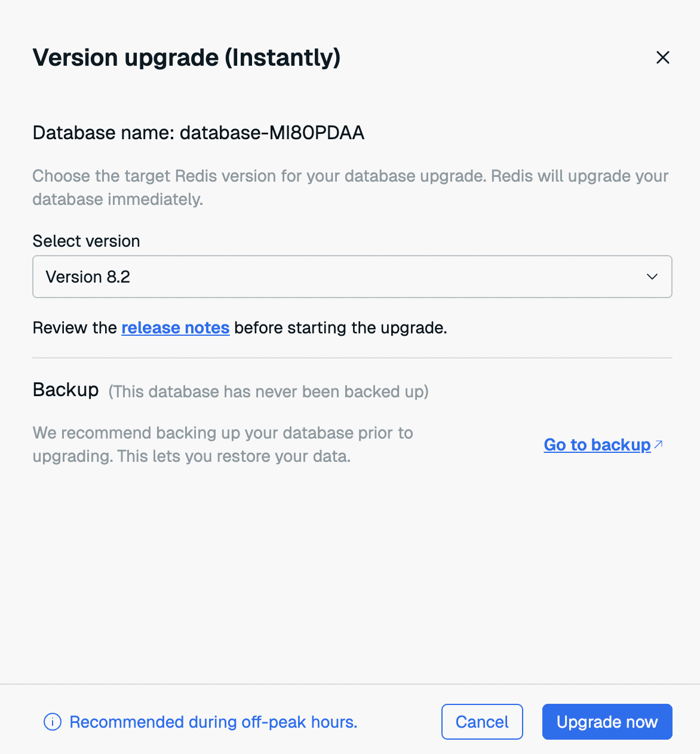Viewport: 700px width, 754px height.
Task: Click the underlined release notes hyperlink
Action: click(x=175, y=327)
